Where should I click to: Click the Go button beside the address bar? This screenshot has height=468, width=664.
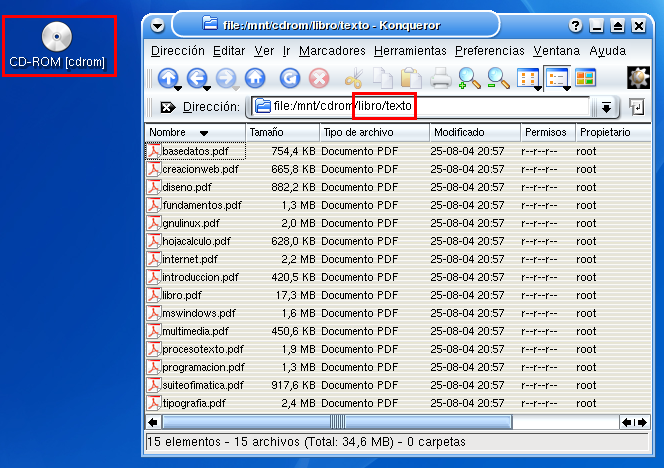636,107
